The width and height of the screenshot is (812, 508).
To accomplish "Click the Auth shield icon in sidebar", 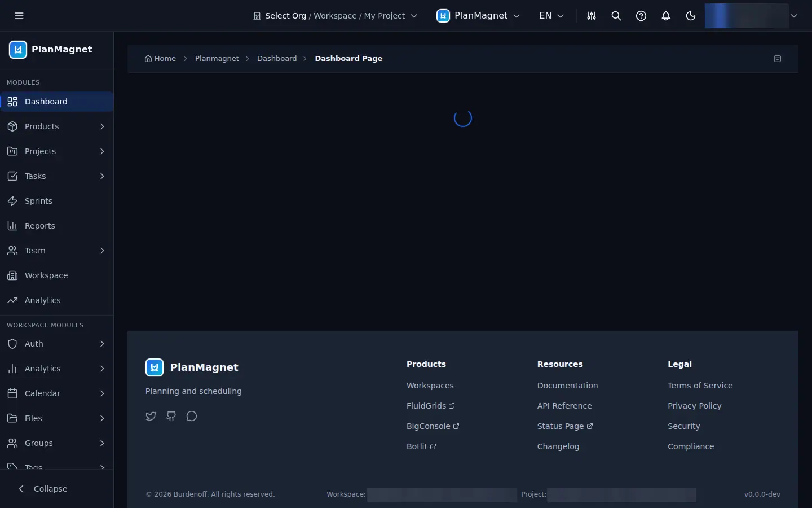I will coord(12,344).
